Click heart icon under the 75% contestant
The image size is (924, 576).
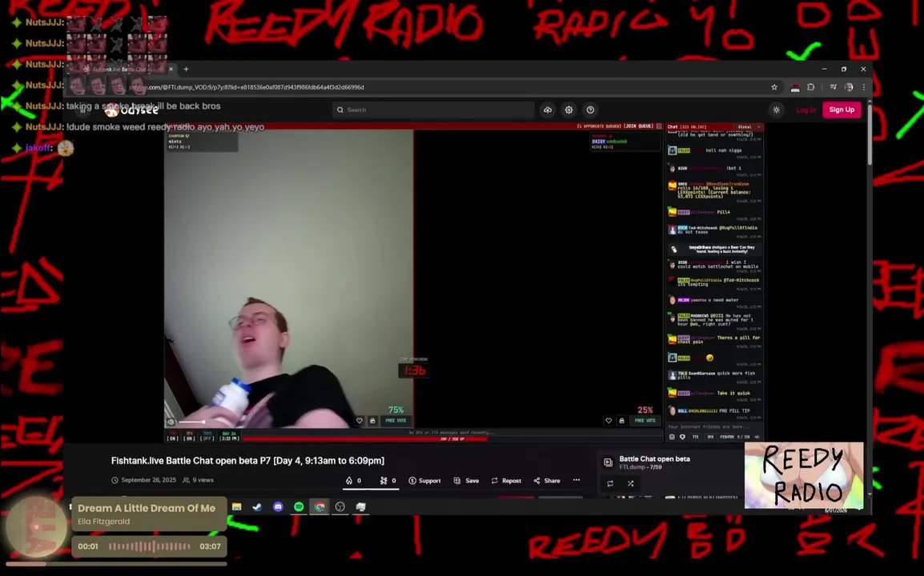tap(360, 421)
